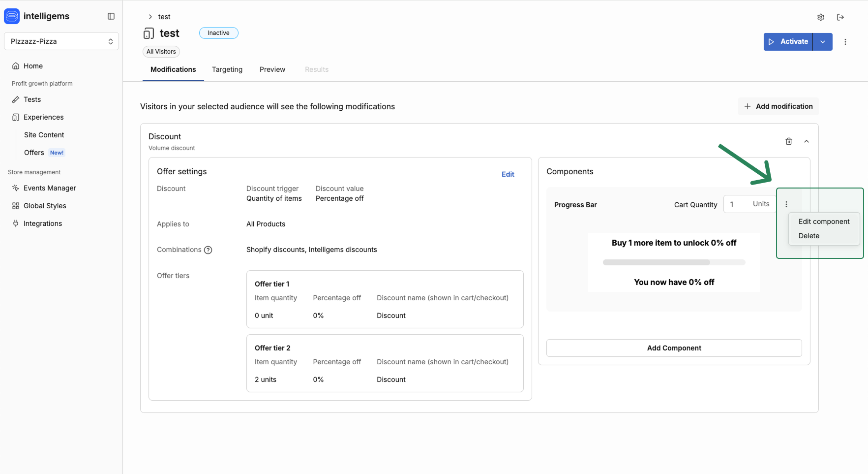Delete Discount modification via trash icon
Image resolution: width=868 pixels, height=474 pixels.
pyautogui.click(x=789, y=141)
